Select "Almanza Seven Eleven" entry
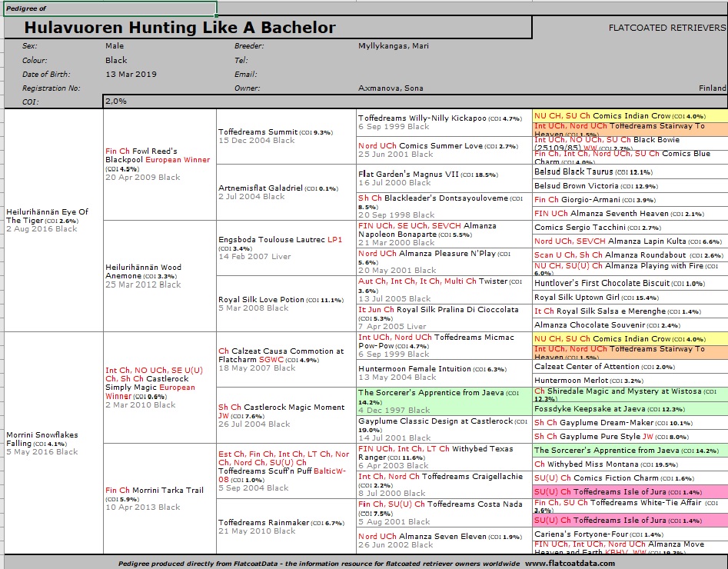This screenshot has width=728, height=569. [444, 541]
